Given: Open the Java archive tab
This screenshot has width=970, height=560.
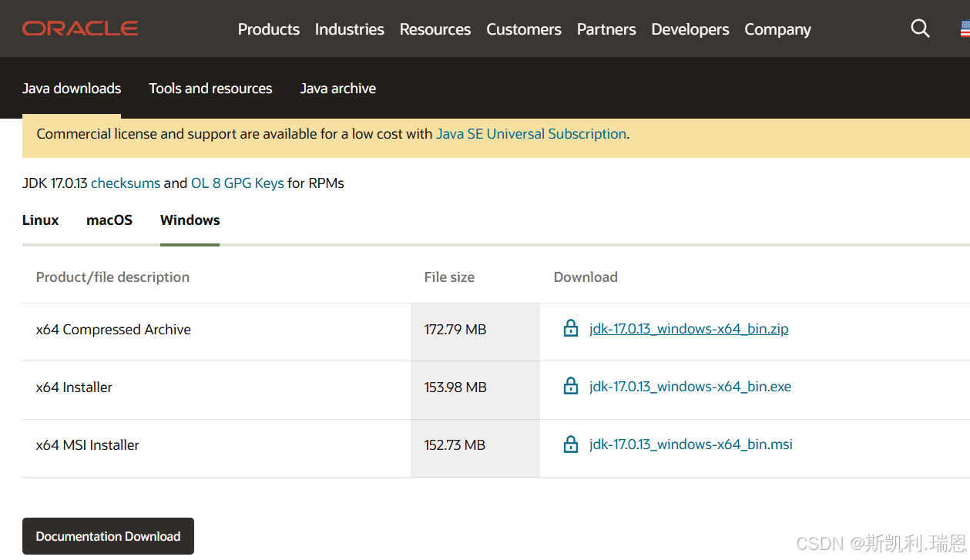Looking at the screenshot, I should click(x=338, y=89).
